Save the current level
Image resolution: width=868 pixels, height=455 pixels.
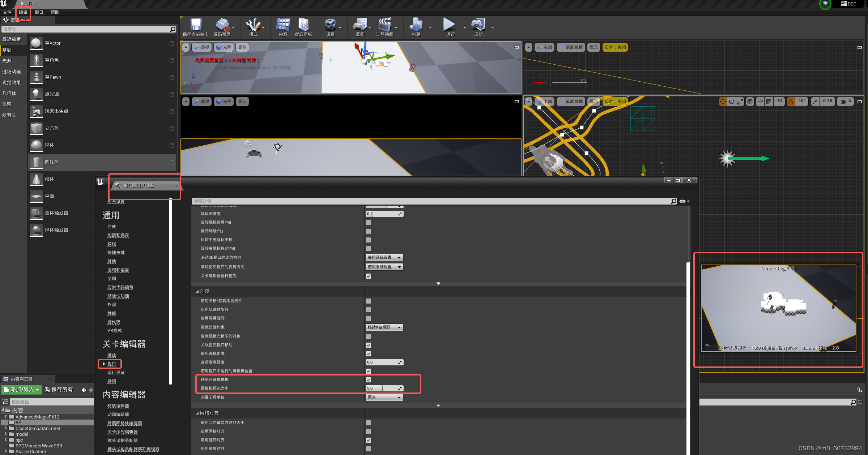click(195, 27)
